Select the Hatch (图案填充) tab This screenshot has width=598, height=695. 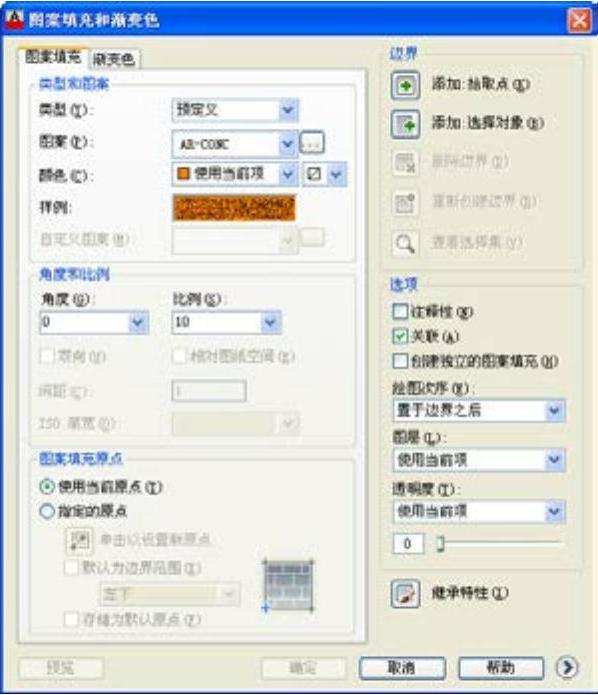pyautogui.click(x=53, y=57)
